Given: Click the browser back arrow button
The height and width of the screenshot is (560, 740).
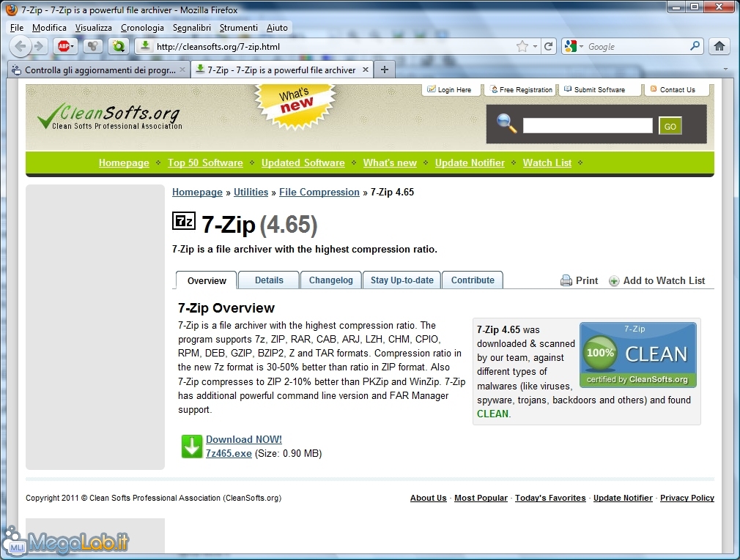Looking at the screenshot, I should [21, 46].
